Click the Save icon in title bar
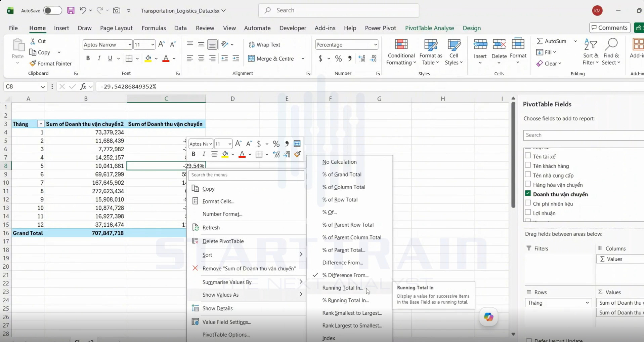Viewport: 644px width, 342px height. click(x=71, y=10)
